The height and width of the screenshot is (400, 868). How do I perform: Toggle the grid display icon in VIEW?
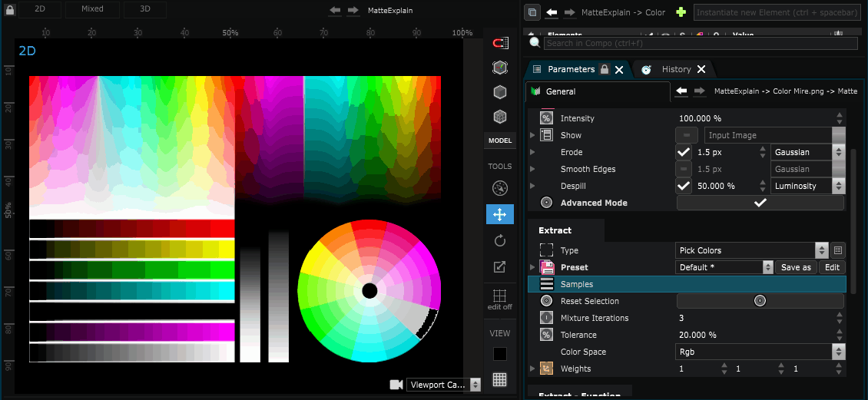point(500,379)
